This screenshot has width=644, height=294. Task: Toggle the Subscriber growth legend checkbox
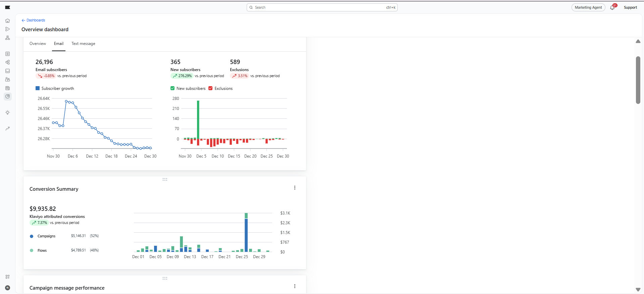point(38,89)
